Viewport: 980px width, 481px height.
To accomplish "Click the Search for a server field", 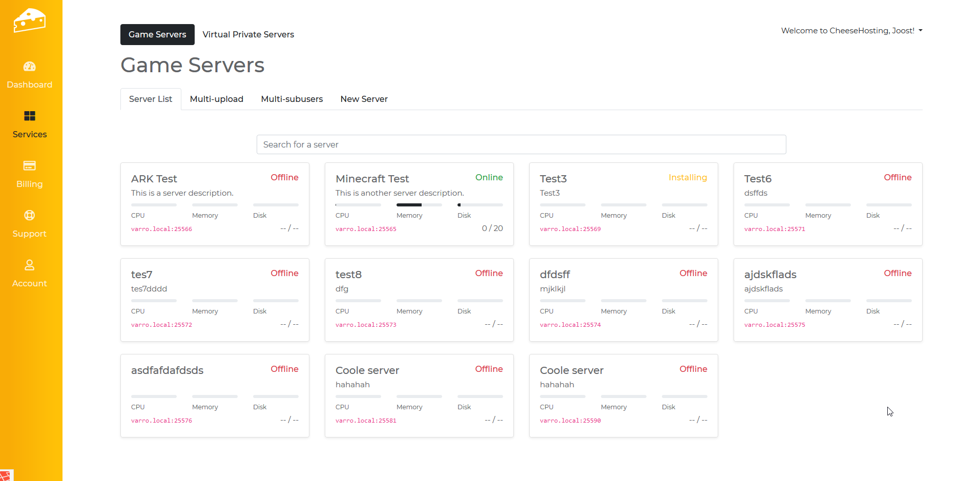I will click(x=521, y=144).
